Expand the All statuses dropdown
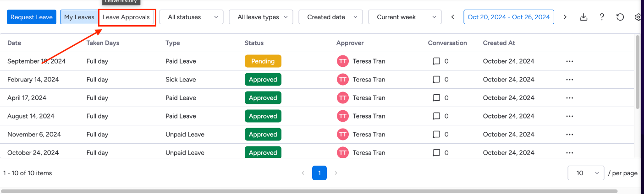Viewport: 644px width, 194px height. point(191,17)
